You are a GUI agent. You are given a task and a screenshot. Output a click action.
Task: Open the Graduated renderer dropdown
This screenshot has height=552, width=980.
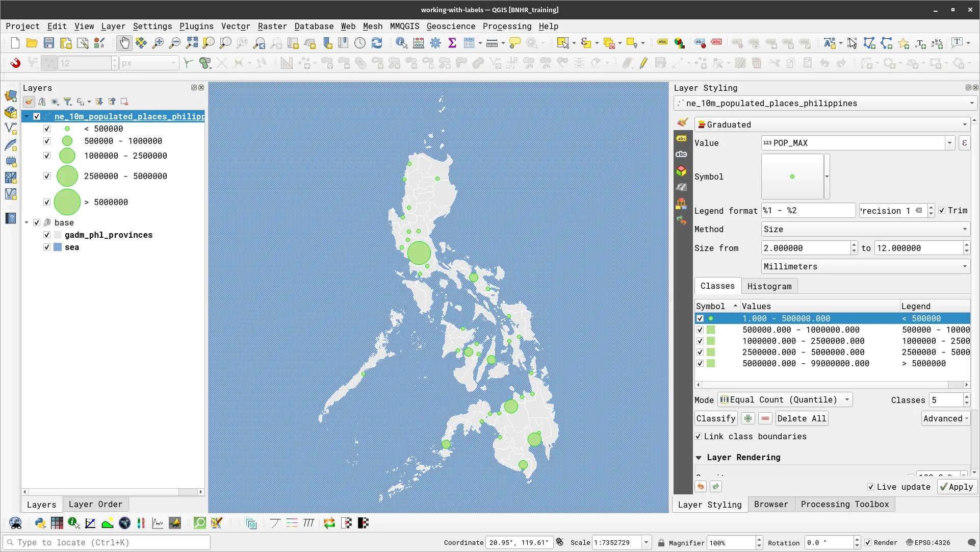click(964, 124)
